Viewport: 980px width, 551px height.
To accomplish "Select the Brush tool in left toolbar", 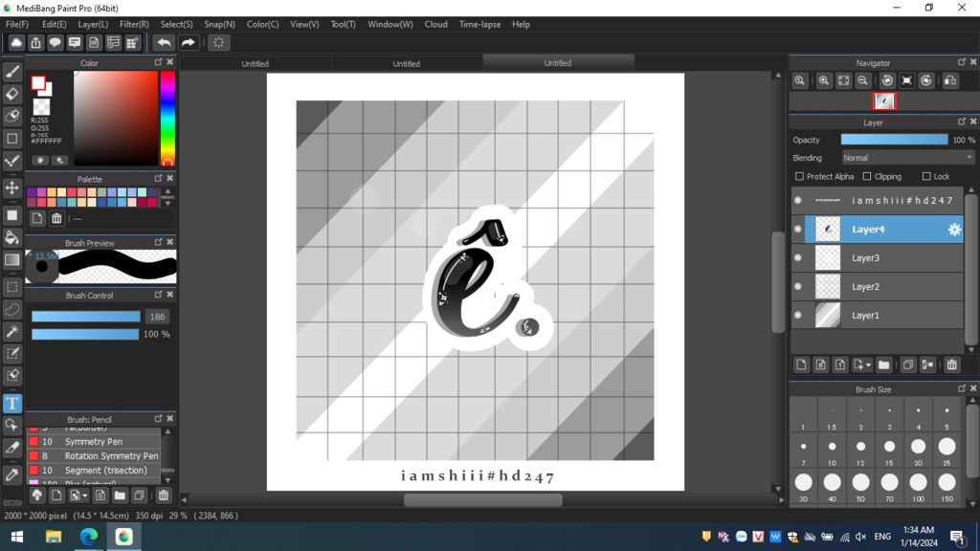I will [x=11, y=72].
